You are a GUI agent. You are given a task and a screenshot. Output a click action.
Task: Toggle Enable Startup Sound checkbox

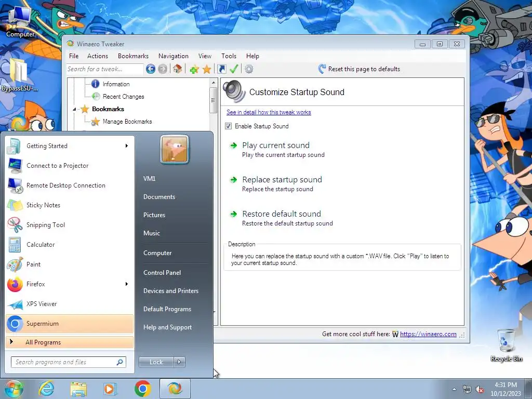click(x=229, y=126)
